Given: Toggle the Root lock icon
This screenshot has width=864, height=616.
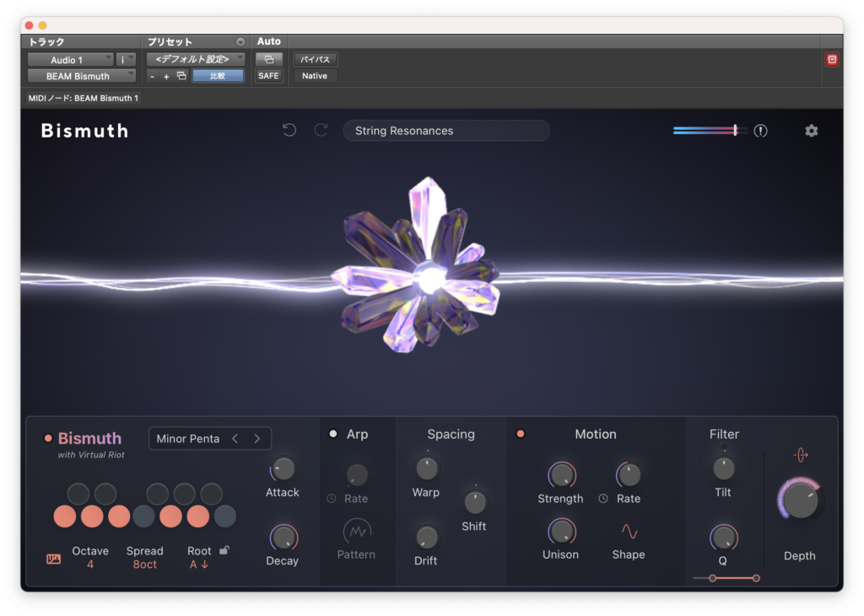Looking at the screenshot, I should (224, 550).
